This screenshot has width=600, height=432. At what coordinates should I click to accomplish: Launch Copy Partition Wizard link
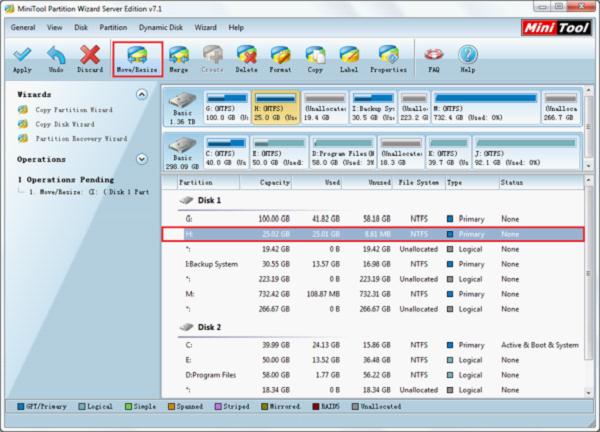point(74,110)
